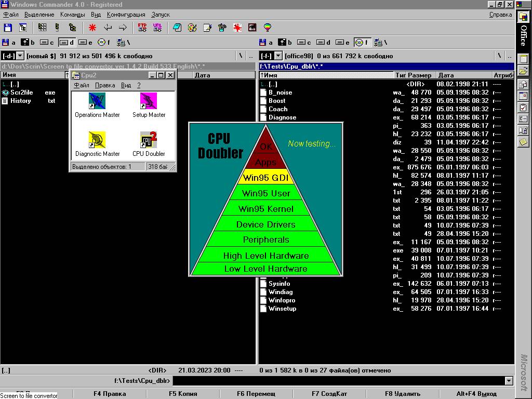Select the Sysinfo file in right panel
532x399 pixels.
[279, 284]
